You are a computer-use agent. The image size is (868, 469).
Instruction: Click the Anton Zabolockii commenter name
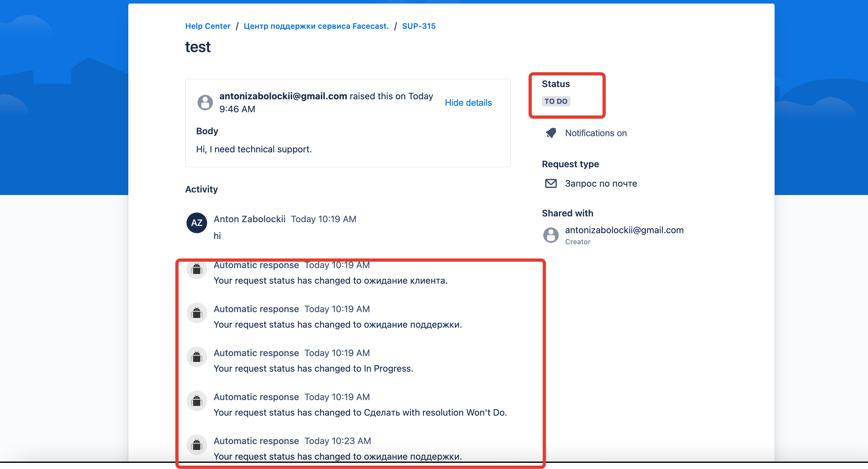249,219
